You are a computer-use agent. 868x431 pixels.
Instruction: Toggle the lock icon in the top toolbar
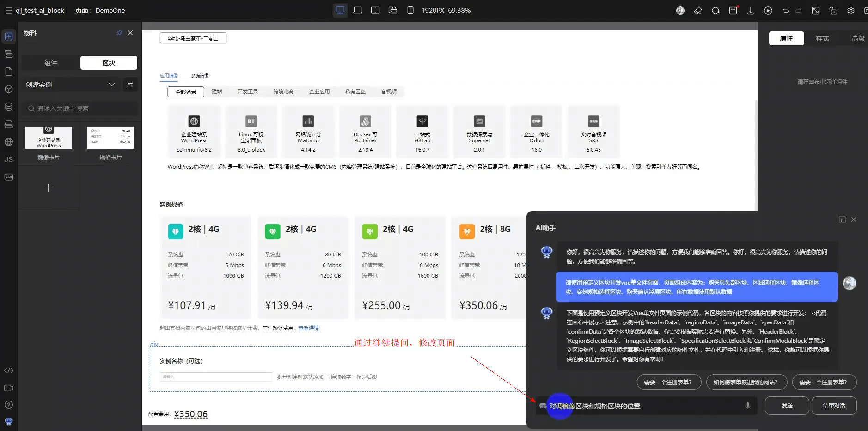pos(833,10)
